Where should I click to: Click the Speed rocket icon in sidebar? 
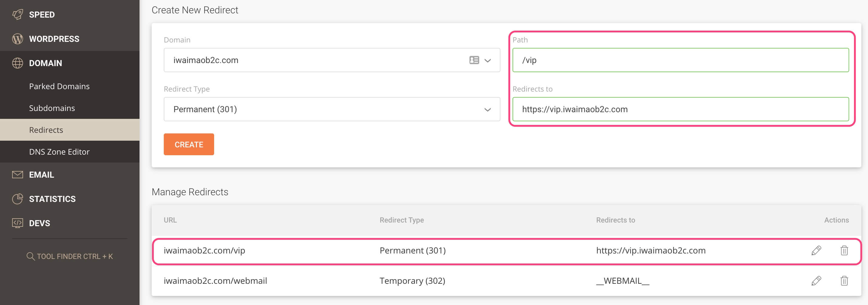18,15
